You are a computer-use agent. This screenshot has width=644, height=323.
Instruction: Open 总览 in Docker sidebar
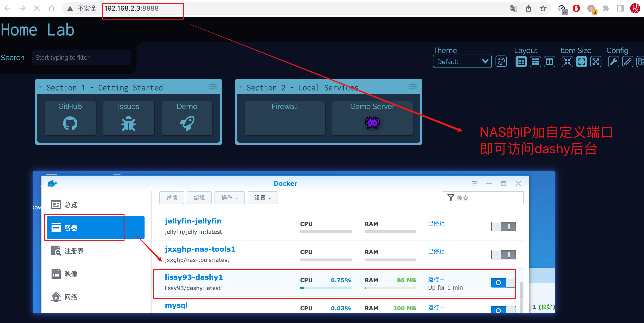(56, 204)
